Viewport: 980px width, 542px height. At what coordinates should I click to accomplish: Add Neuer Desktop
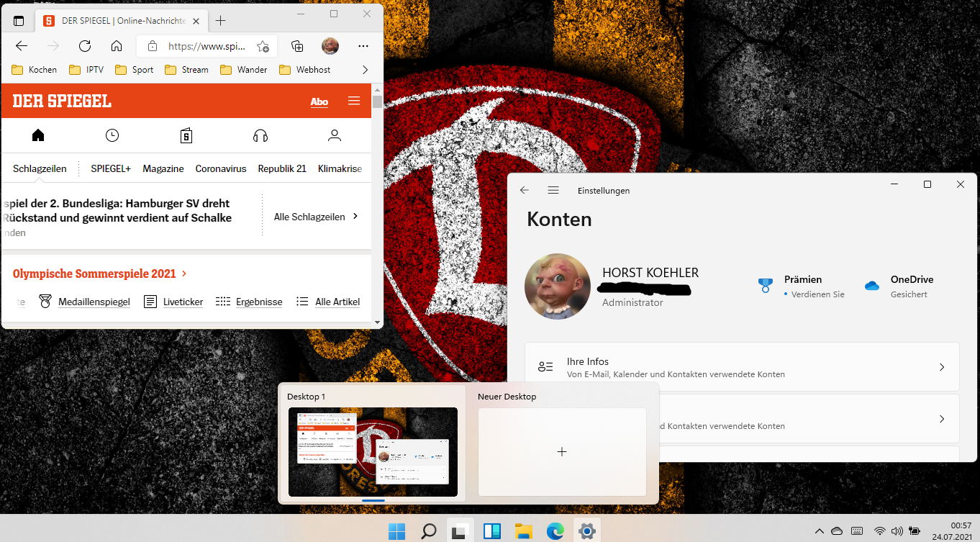pos(562,452)
